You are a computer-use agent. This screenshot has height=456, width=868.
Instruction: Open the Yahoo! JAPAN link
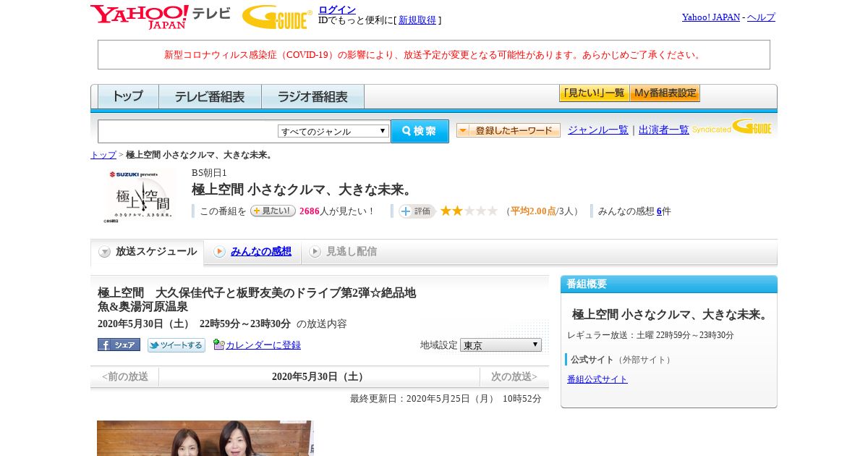pyautogui.click(x=711, y=17)
